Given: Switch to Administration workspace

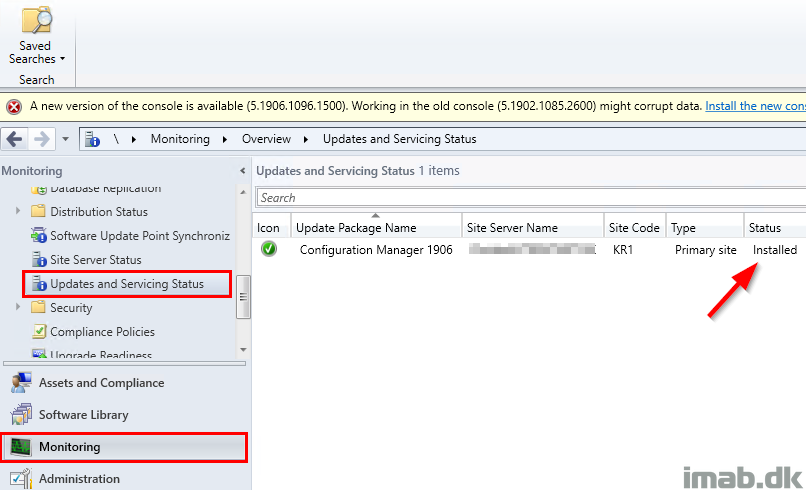Looking at the screenshot, I should click(79, 479).
